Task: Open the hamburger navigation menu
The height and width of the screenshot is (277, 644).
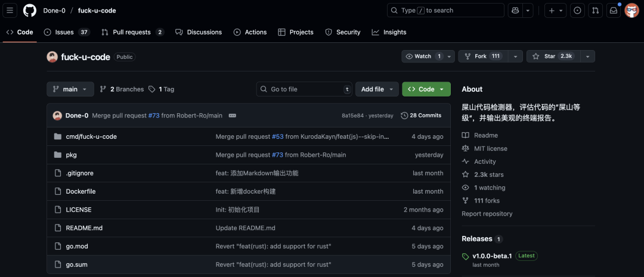Action: [x=10, y=10]
